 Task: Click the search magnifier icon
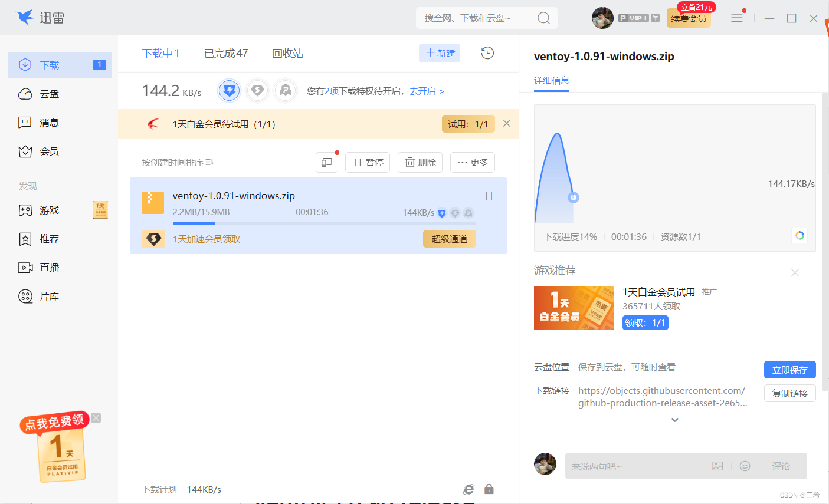(x=543, y=18)
